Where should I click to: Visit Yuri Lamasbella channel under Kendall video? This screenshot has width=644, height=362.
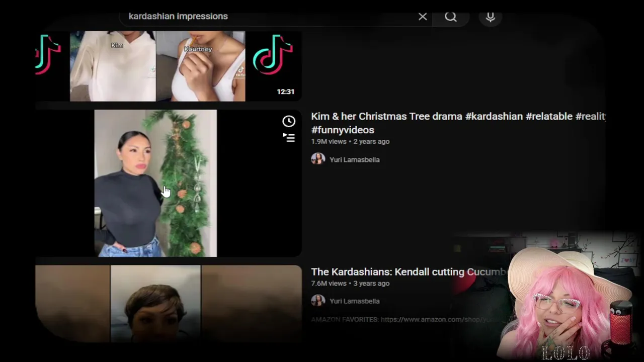pyautogui.click(x=355, y=301)
